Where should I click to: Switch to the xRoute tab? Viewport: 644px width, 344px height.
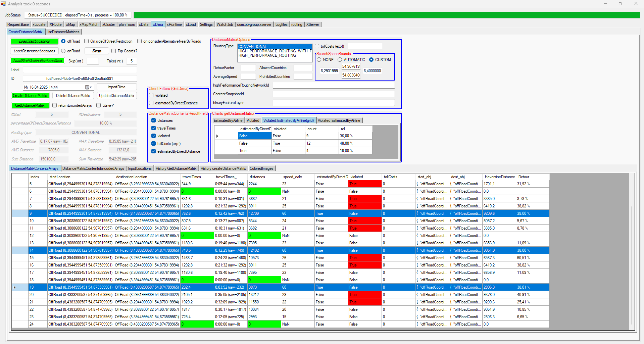[x=56, y=24]
